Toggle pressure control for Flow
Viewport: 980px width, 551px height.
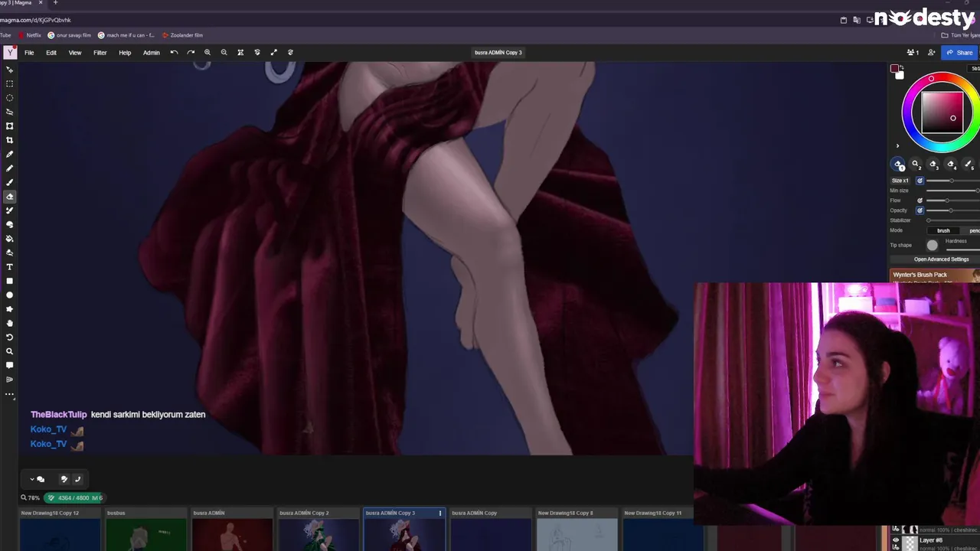coord(920,201)
